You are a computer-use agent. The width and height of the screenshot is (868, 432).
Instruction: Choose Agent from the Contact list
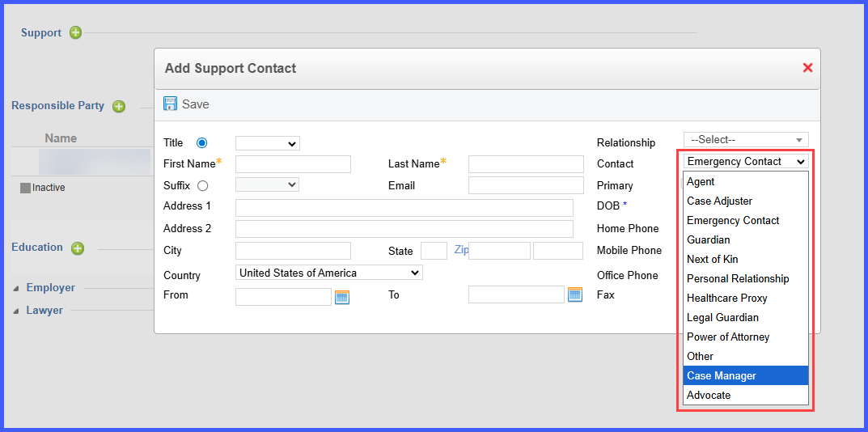746,182
